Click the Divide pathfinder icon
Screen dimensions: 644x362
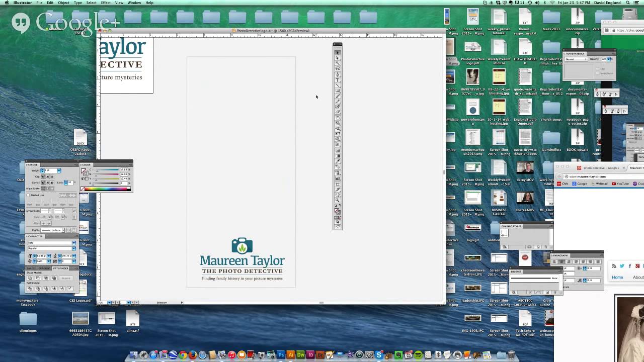(30, 289)
